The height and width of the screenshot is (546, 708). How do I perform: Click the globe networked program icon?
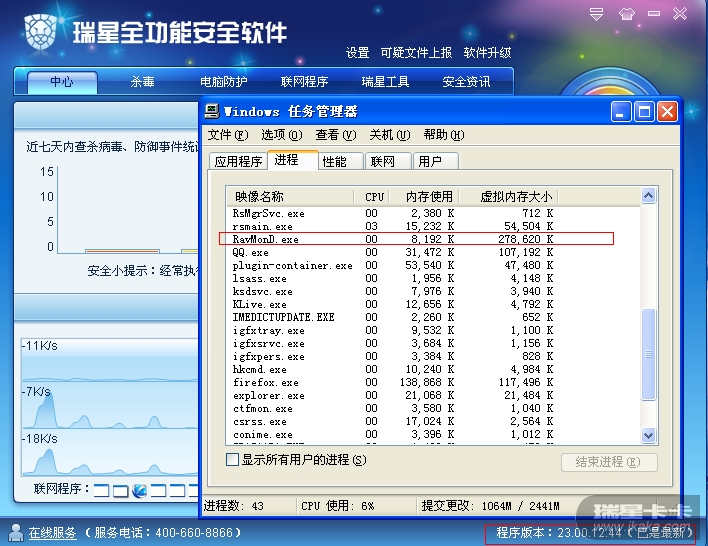click(x=140, y=490)
